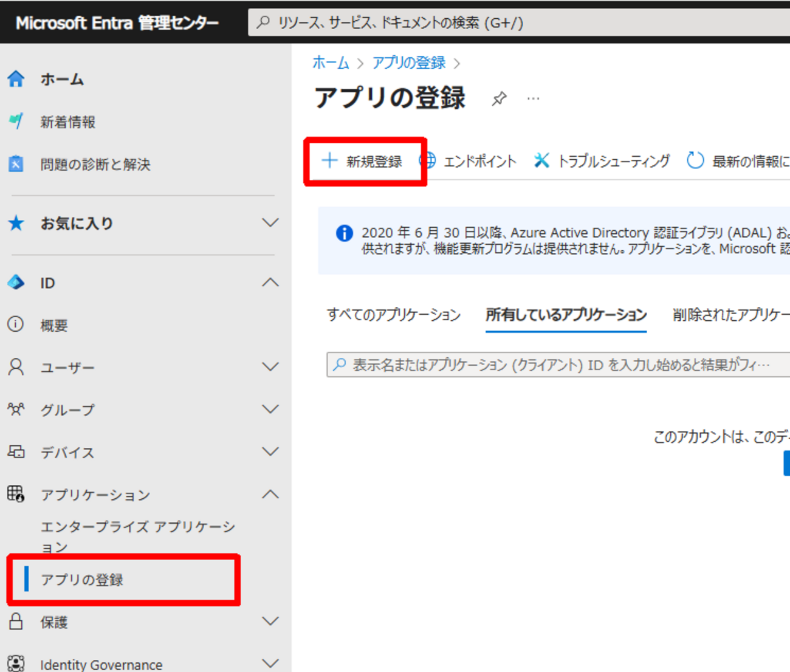
Task: Expand the ユーザー menu chevron
Action: [270, 367]
